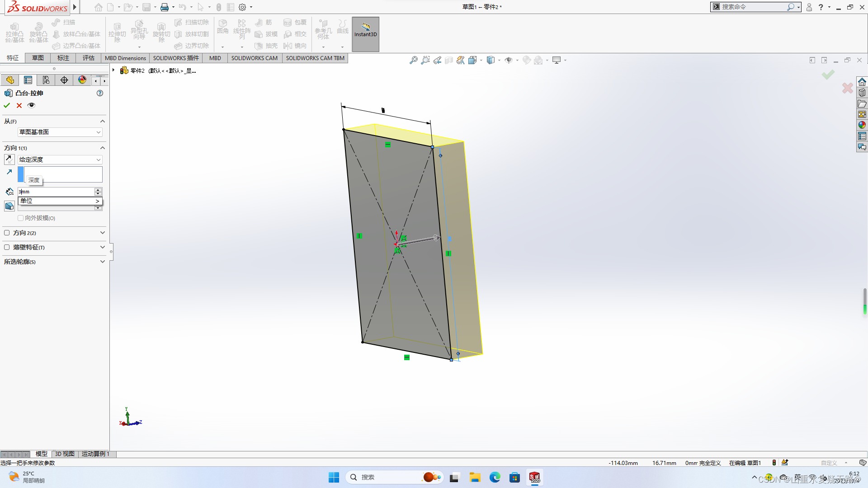Select the 抽壳 (Shell) tool
The image size is (868, 488).
pos(266,45)
